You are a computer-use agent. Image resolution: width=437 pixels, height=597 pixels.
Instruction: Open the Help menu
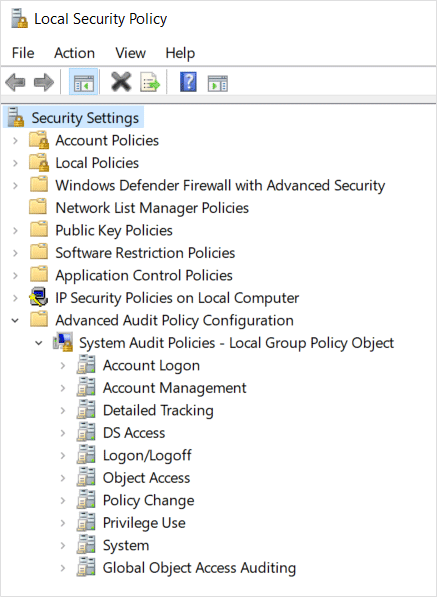[180, 53]
